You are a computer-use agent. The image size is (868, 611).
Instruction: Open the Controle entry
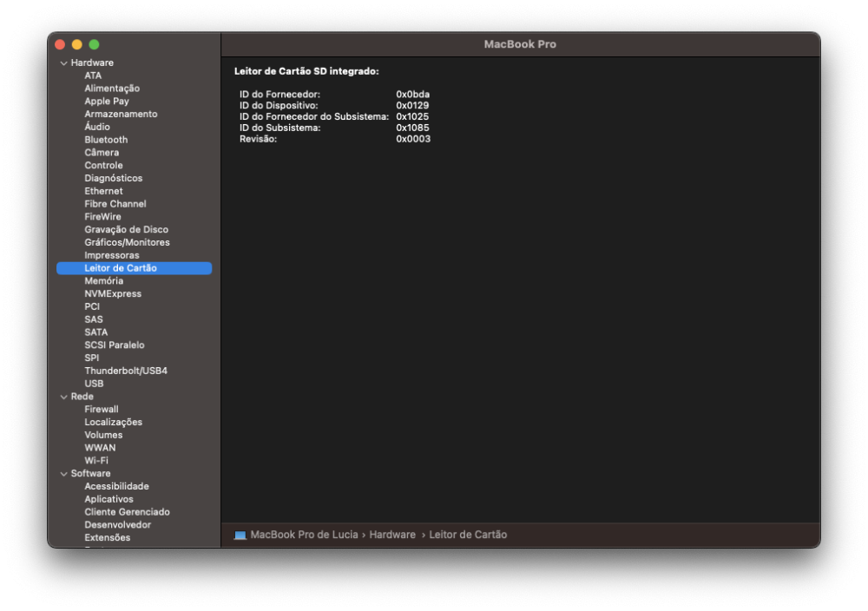point(103,166)
